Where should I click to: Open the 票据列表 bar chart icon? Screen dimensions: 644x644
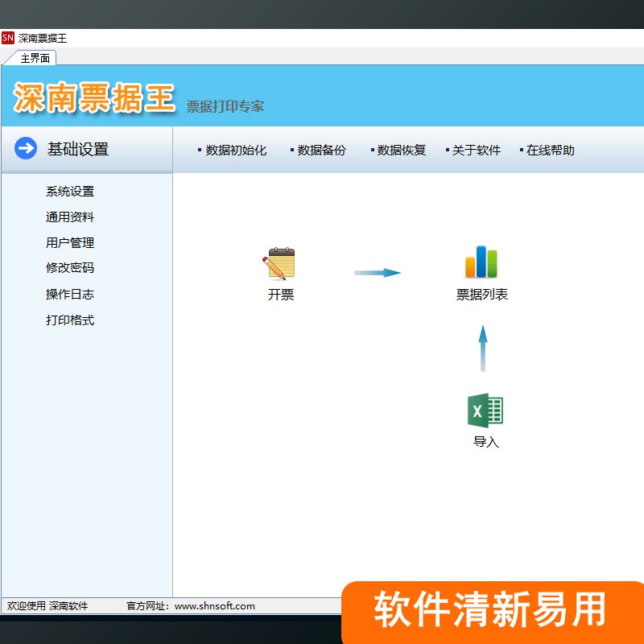click(x=481, y=262)
